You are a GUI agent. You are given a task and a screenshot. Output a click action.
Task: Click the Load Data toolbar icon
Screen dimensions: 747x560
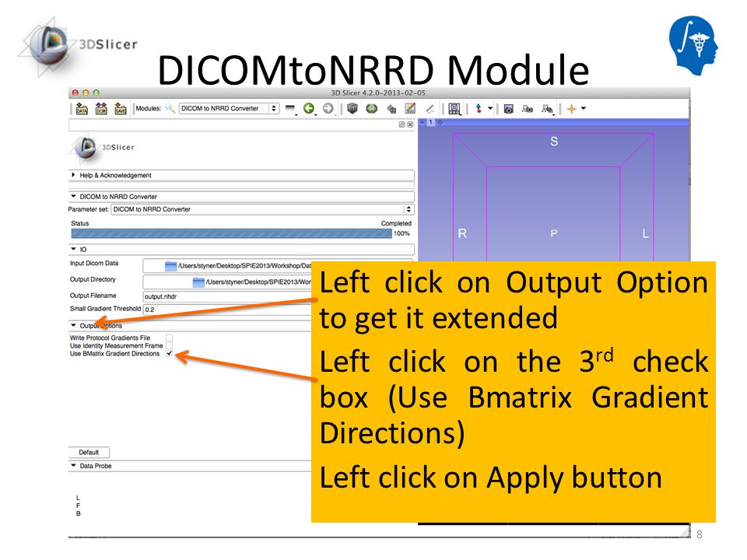click(82, 109)
